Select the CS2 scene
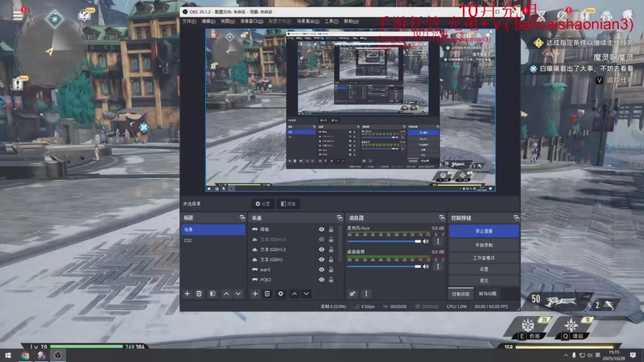The height and width of the screenshot is (362, 644). [x=213, y=240]
